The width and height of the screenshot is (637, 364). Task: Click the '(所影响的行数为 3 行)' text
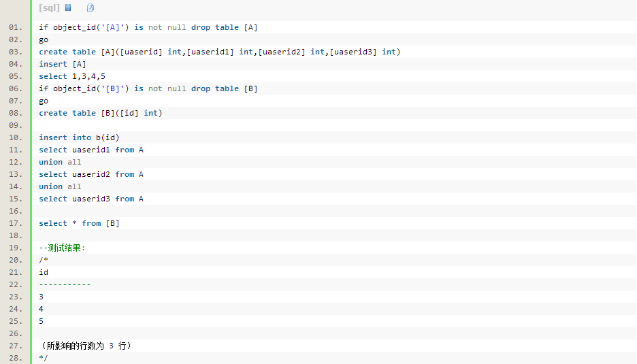pos(86,346)
